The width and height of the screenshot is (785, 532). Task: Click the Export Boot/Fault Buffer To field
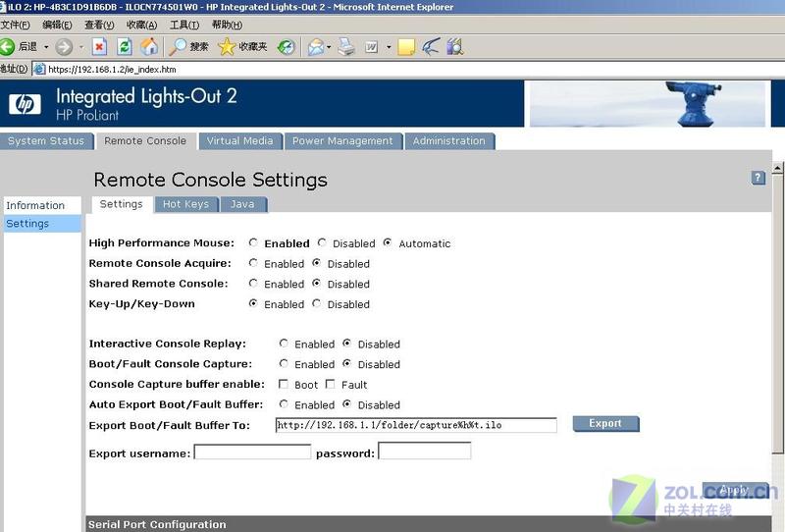point(416,425)
